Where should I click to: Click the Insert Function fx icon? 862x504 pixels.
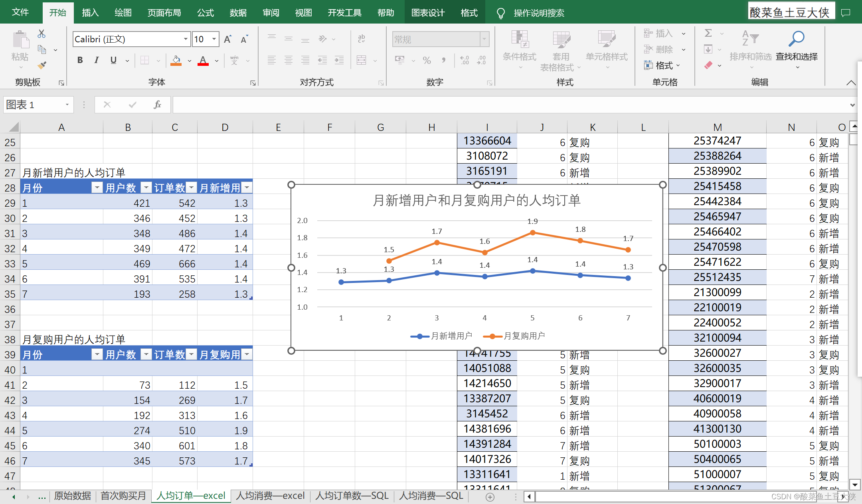(157, 105)
